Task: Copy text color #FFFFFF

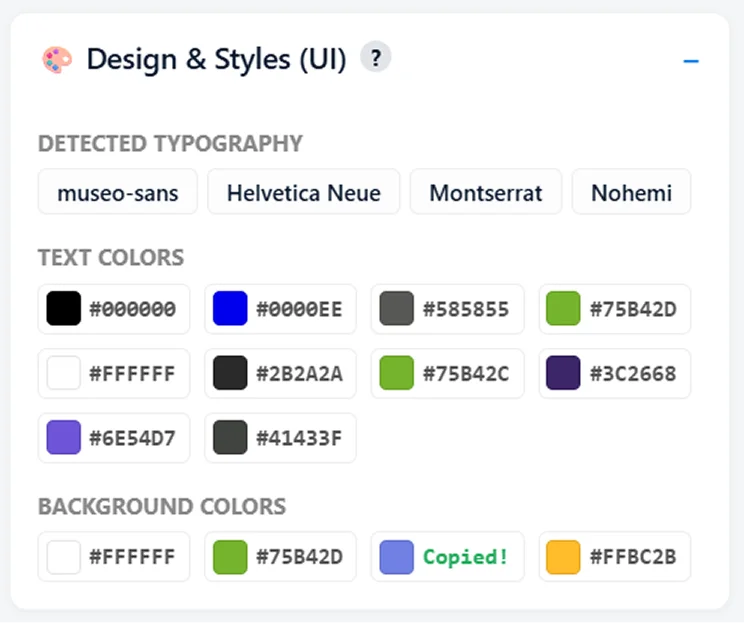Action: (x=114, y=373)
